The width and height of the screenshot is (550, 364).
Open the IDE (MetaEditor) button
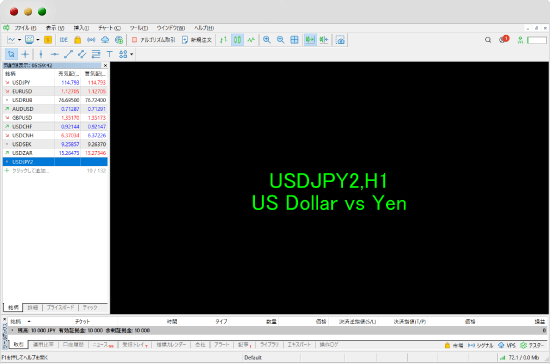point(64,40)
